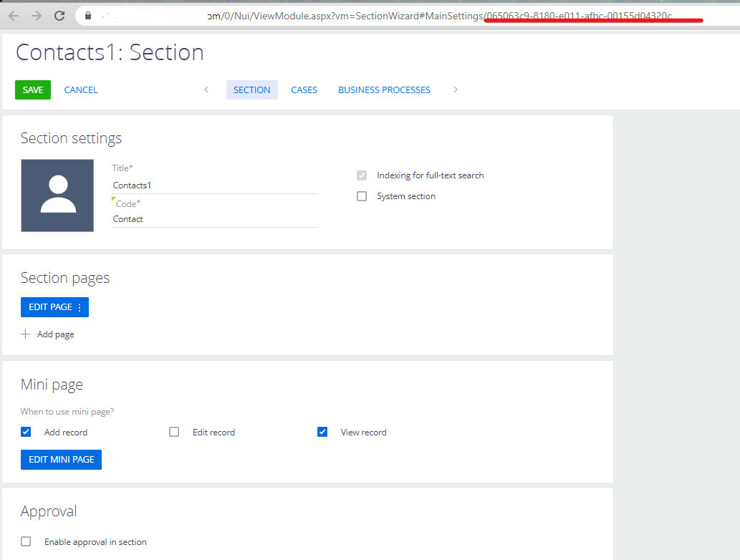The height and width of the screenshot is (560, 740).
Task: Open the mini page editor
Action: click(x=61, y=459)
